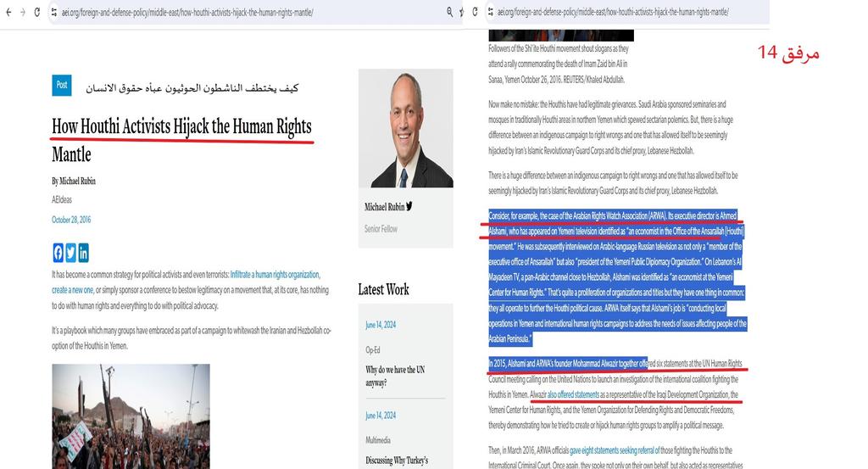Go back using the browser back arrow
868x469 pixels.
coord(8,12)
